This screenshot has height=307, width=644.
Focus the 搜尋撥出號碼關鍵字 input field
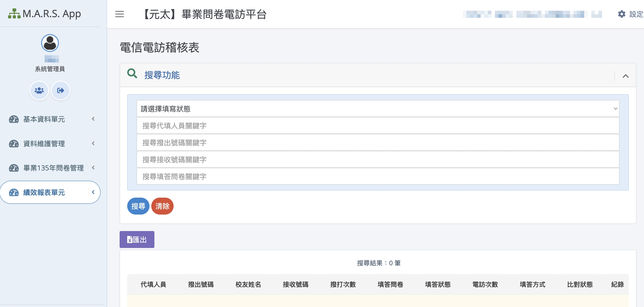[378, 143]
